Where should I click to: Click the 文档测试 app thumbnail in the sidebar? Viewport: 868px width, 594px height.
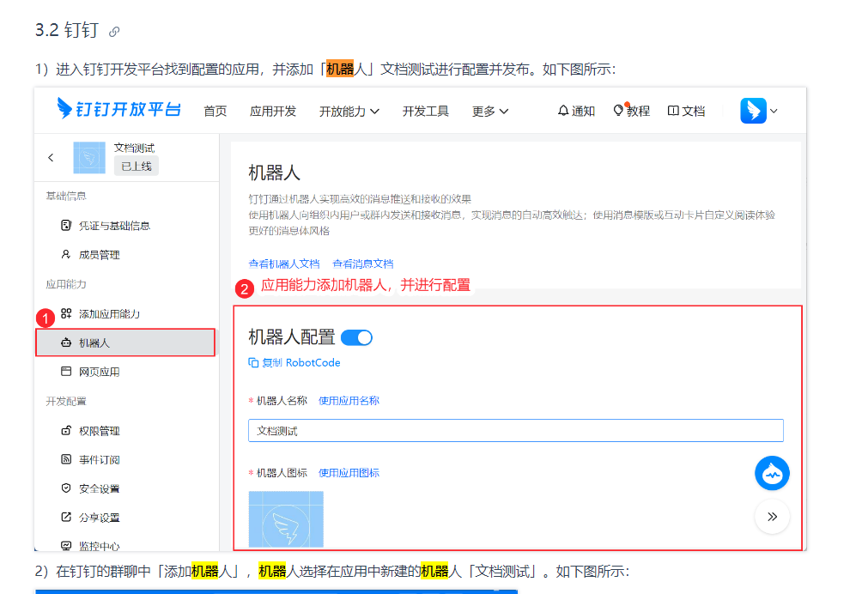[x=89, y=158]
